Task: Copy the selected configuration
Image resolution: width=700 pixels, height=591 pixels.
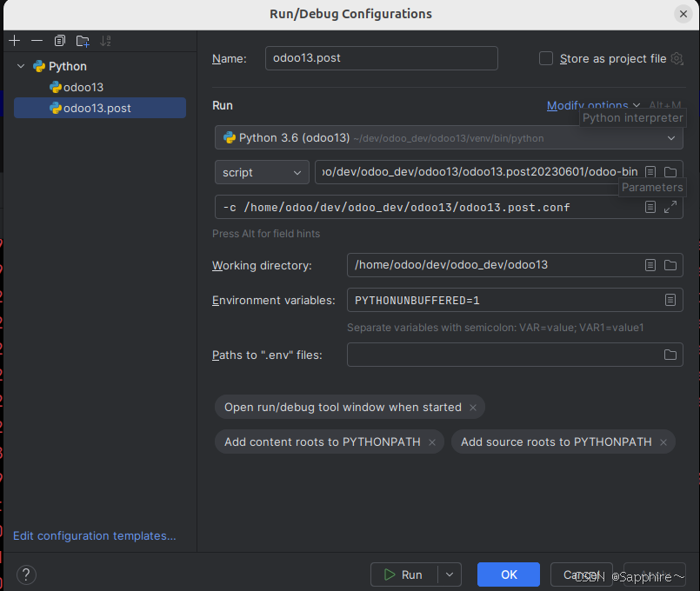Action: pos(59,41)
